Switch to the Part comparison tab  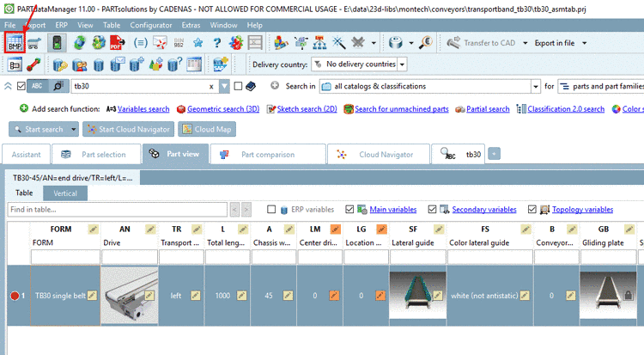tap(268, 154)
